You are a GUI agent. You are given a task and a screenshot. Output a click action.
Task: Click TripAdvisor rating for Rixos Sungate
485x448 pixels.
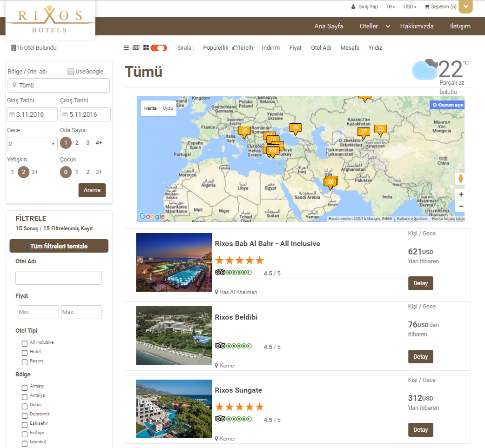pyautogui.click(x=234, y=419)
